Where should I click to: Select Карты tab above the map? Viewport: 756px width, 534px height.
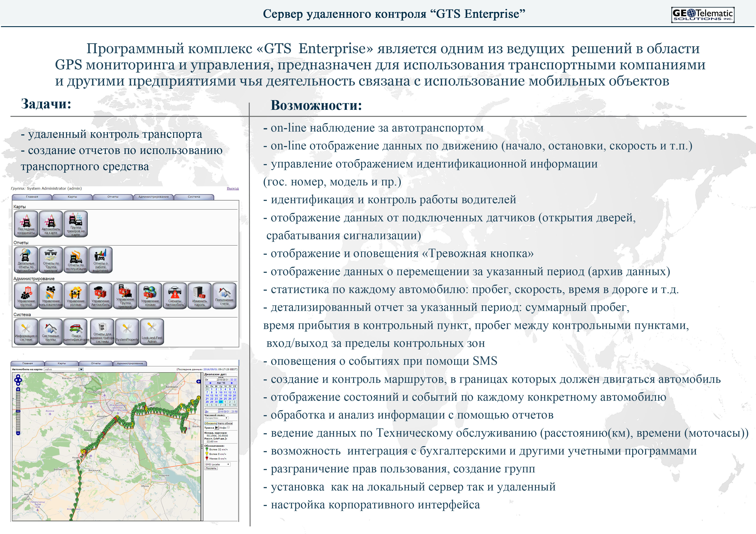tap(62, 363)
